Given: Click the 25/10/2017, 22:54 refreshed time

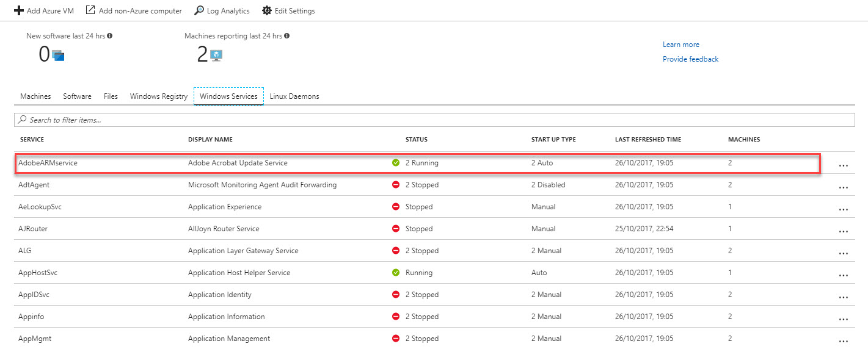Looking at the screenshot, I should (x=644, y=229).
